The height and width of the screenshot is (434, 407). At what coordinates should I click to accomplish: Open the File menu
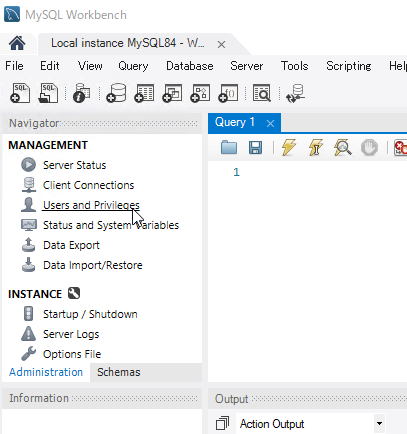tap(14, 66)
